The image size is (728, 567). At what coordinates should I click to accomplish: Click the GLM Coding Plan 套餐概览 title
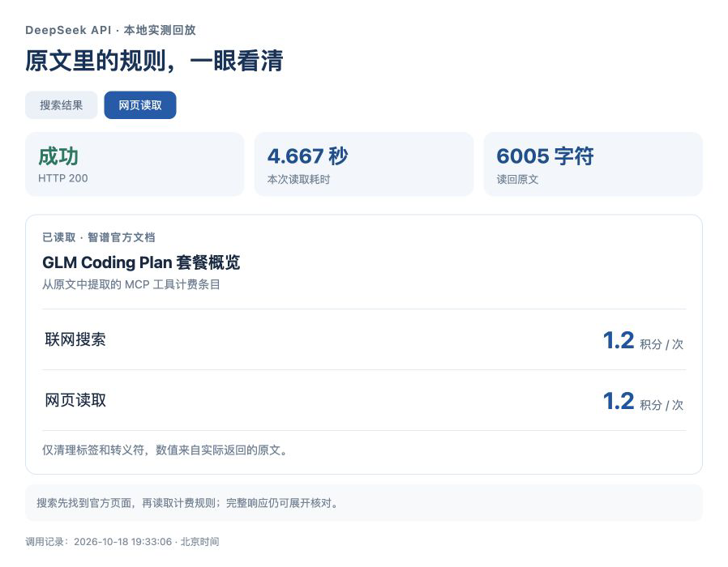tap(141, 262)
